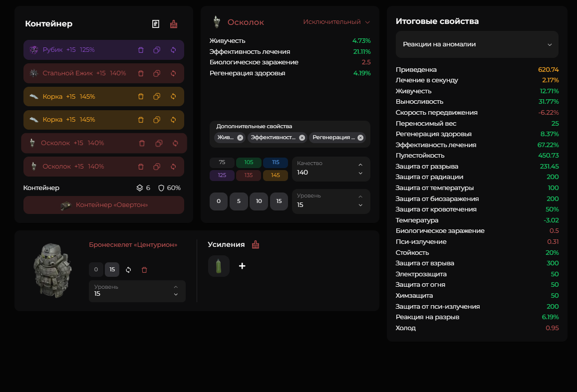The height and width of the screenshot is (392, 577).
Task: Increase armor Уровень with up arrow
Action: (x=176, y=287)
